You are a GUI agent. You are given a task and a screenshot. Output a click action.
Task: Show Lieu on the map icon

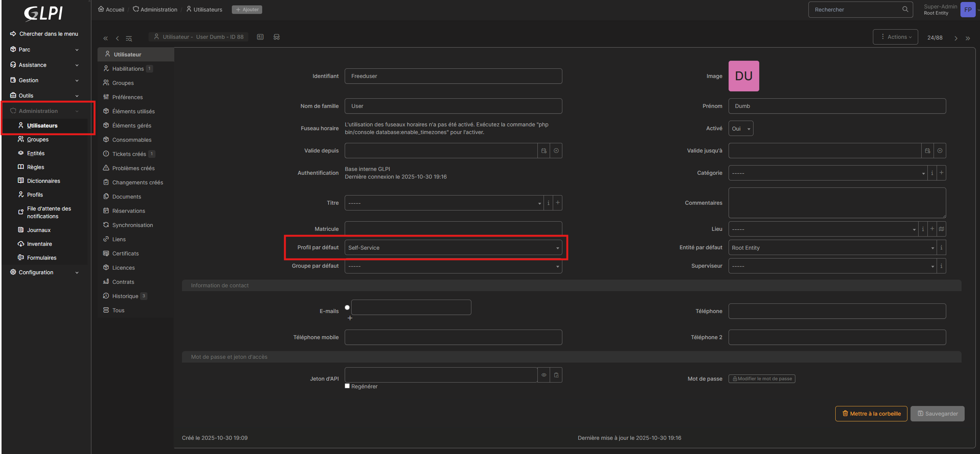pyautogui.click(x=941, y=229)
